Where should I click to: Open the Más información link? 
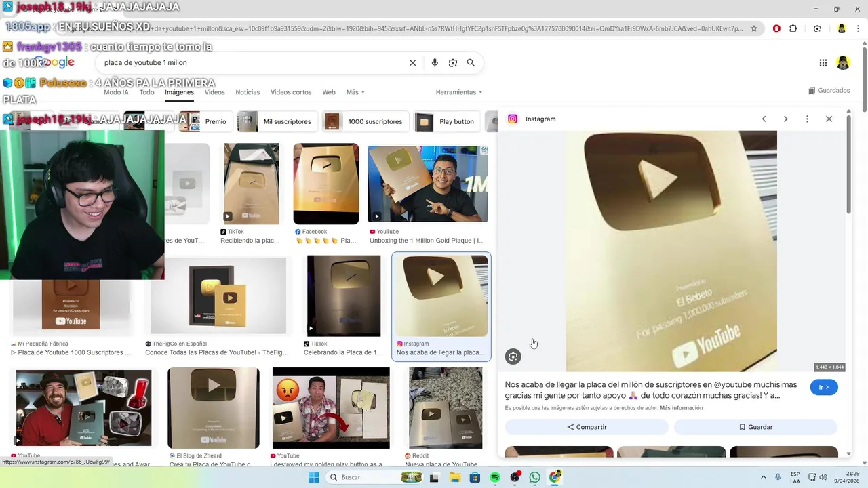click(681, 408)
